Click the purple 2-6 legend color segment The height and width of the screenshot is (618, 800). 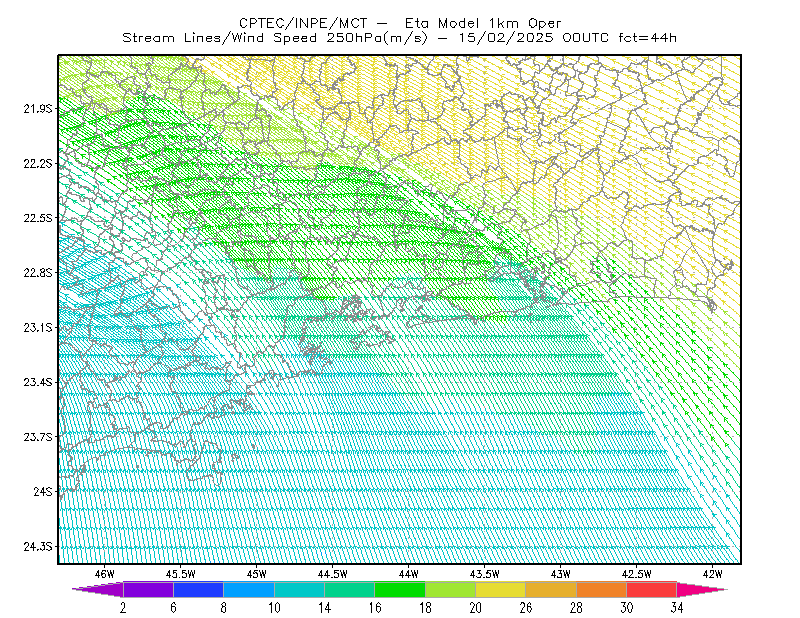click(x=148, y=589)
